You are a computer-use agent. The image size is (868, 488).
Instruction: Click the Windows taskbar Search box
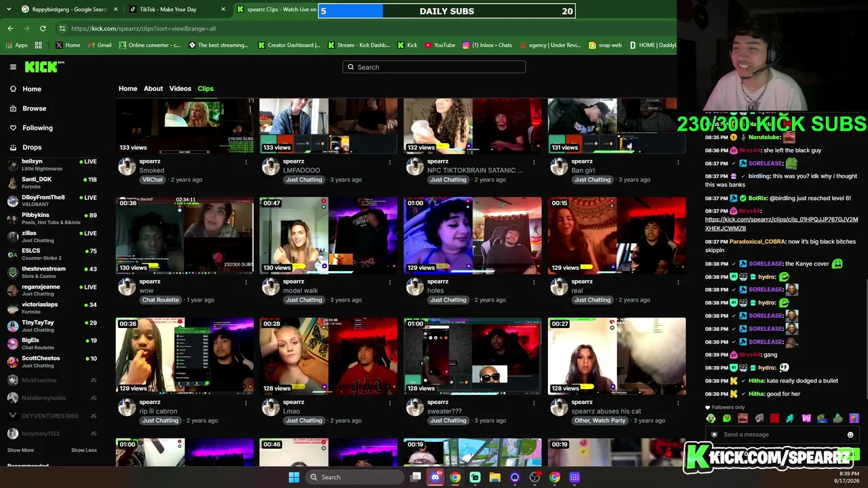353,477
